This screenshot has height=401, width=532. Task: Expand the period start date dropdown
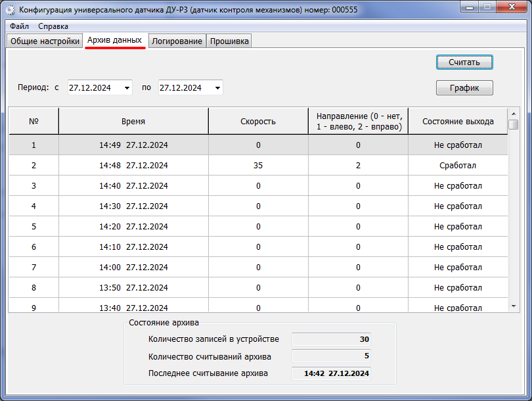tap(127, 88)
